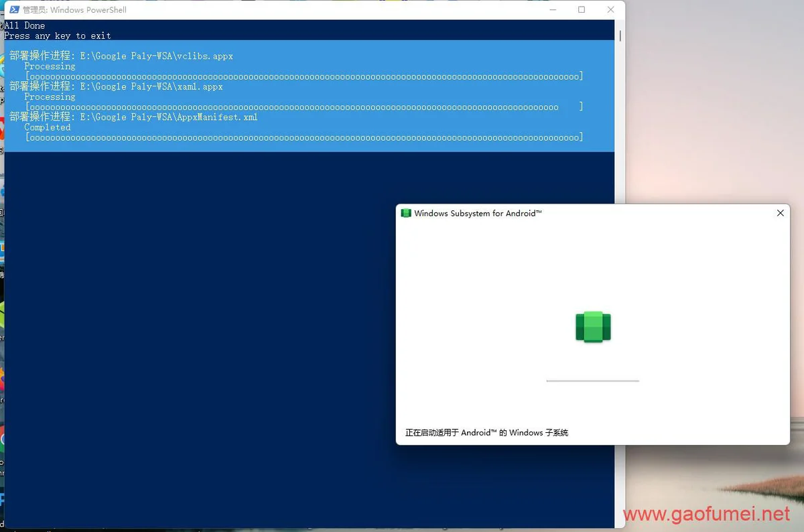Click the progress bar under vclibs.appx
This screenshot has width=804, height=532.
304,76
